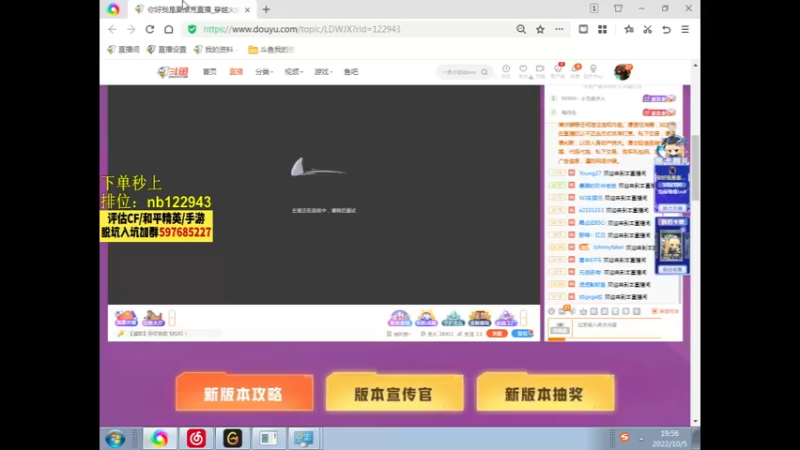Click the zoom magnifier in the address bar

pos(521,30)
